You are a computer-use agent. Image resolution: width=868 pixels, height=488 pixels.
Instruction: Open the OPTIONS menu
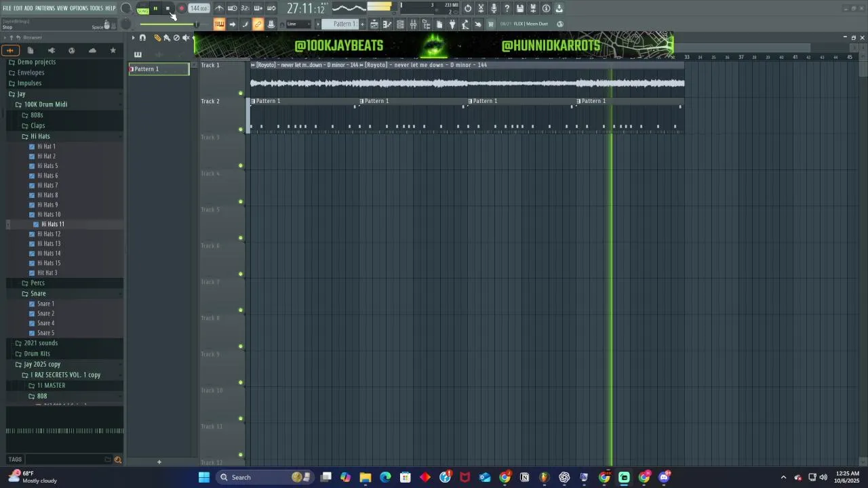pos(79,8)
